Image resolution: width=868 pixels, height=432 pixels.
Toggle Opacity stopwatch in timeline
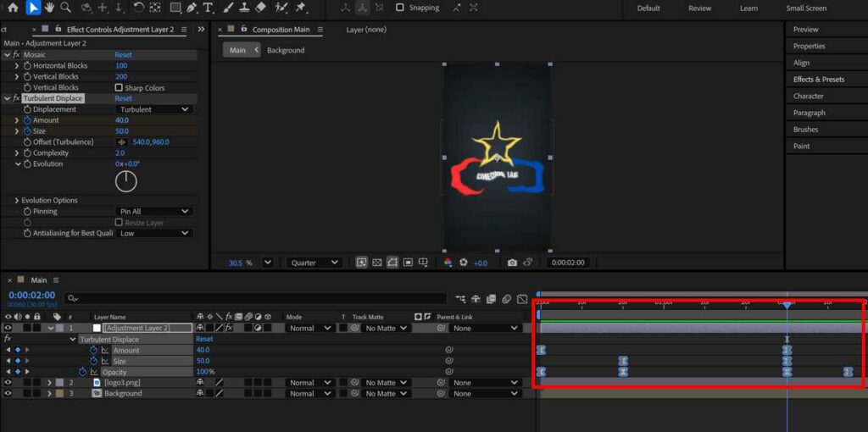click(82, 372)
